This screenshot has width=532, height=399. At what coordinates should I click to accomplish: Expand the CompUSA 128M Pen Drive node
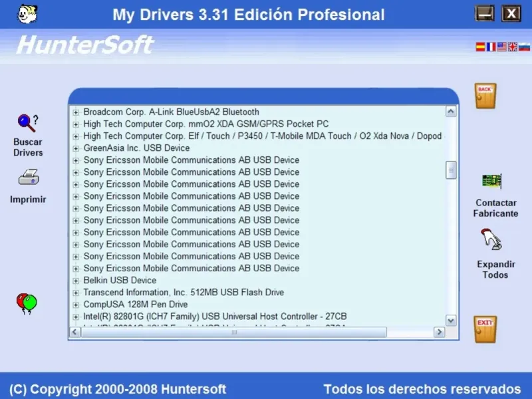coord(76,305)
